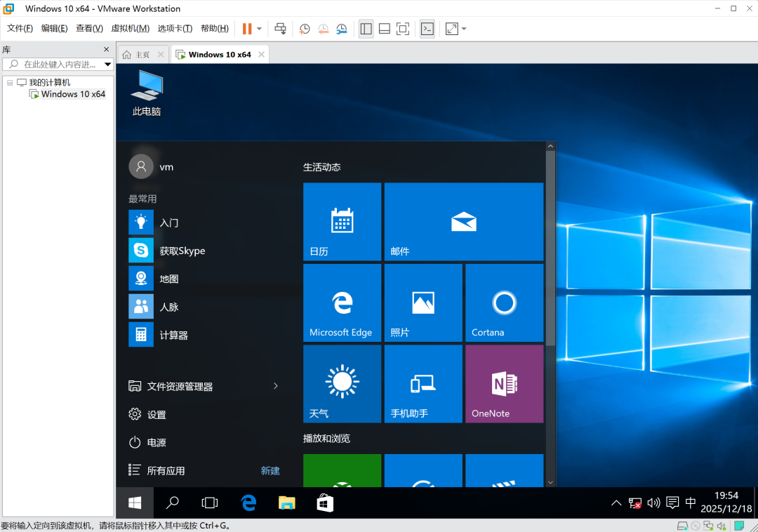Toggle the console view button
This screenshot has width=758, height=532.
click(x=427, y=29)
